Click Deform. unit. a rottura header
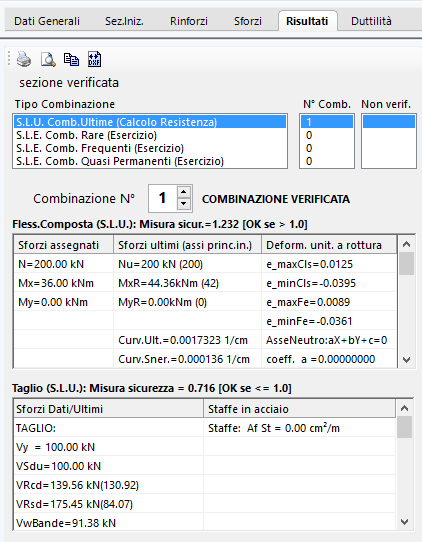422x542 pixels. coord(329,245)
